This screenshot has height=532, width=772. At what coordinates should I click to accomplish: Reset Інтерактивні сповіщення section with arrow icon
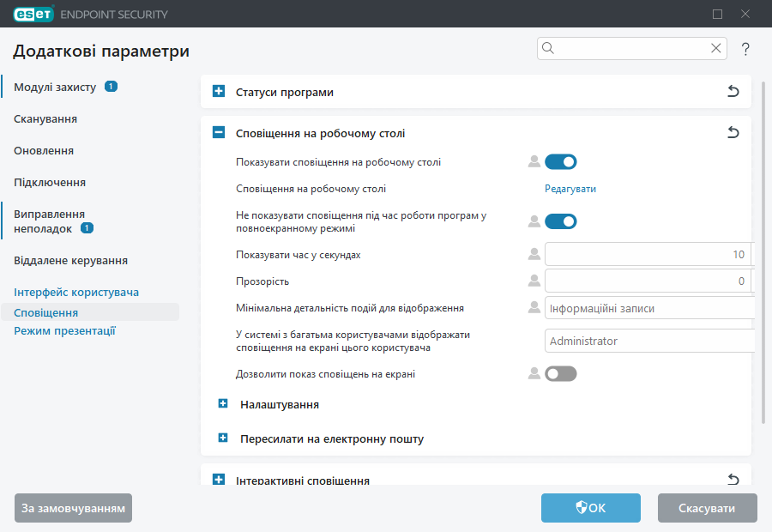733,480
